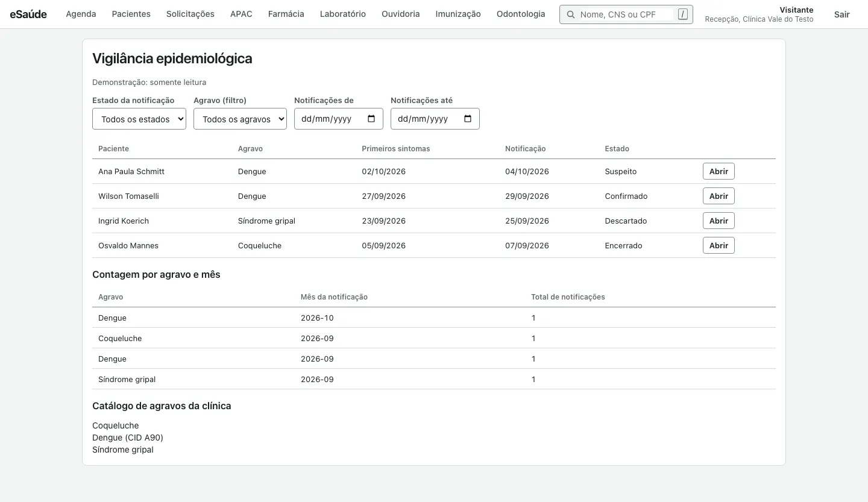Open the APAC section
Viewport: 868px width, 502px height.
tap(241, 14)
